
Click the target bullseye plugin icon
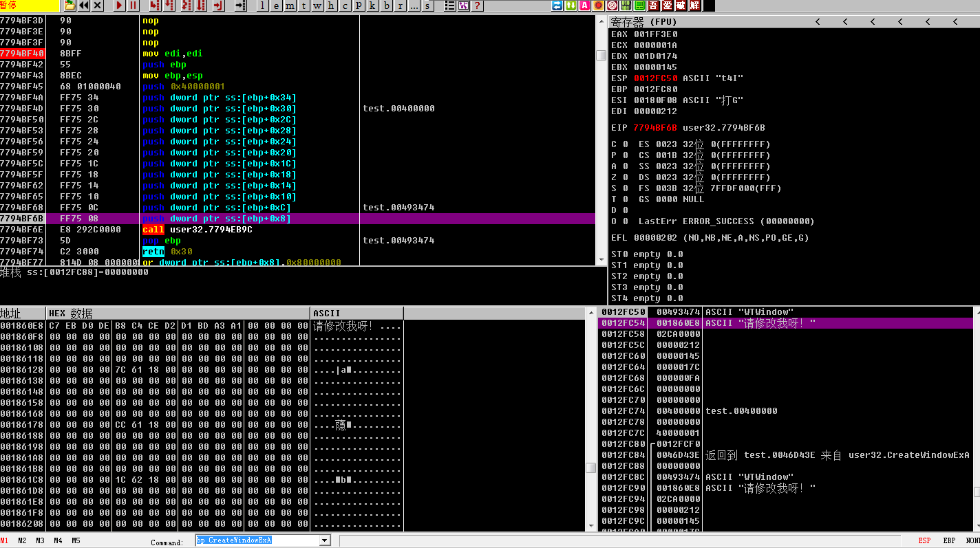tap(612, 6)
